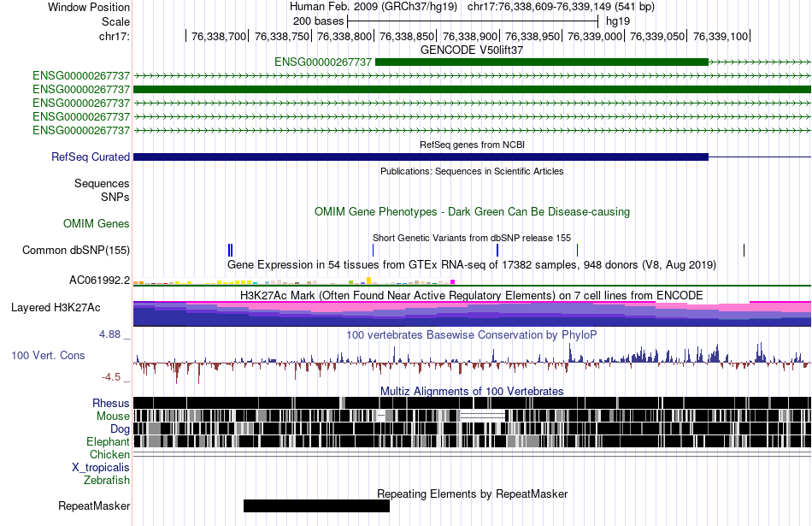The width and height of the screenshot is (812, 526).
Task: Click the -4.5 lower scale value
Action: point(111,376)
